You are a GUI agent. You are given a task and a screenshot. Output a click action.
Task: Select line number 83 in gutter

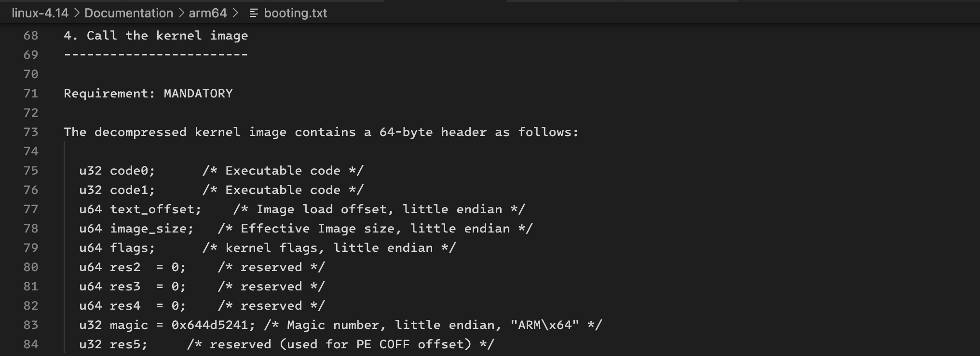pos(31,325)
